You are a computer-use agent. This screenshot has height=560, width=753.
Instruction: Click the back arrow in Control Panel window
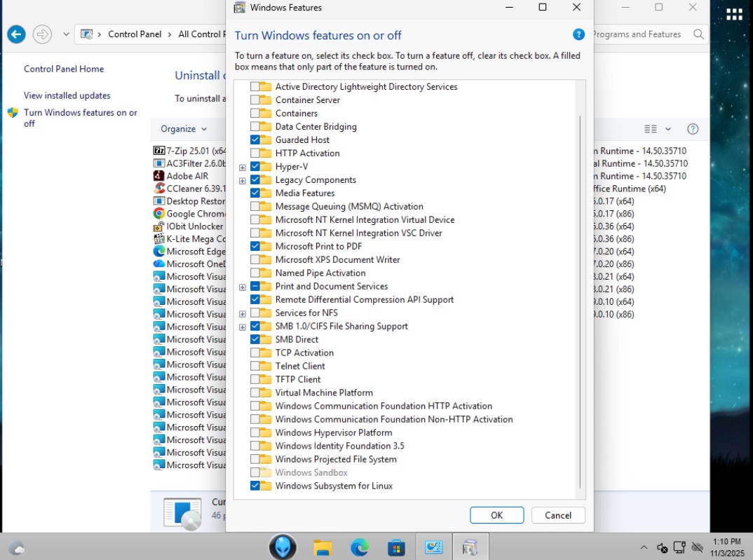tap(16, 34)
